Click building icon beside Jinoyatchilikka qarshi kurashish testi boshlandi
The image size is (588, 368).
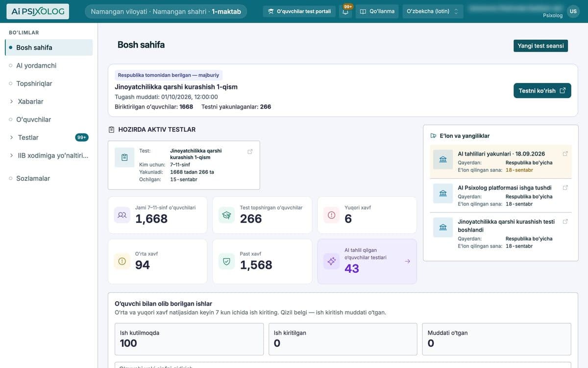[x=443, y=227]
